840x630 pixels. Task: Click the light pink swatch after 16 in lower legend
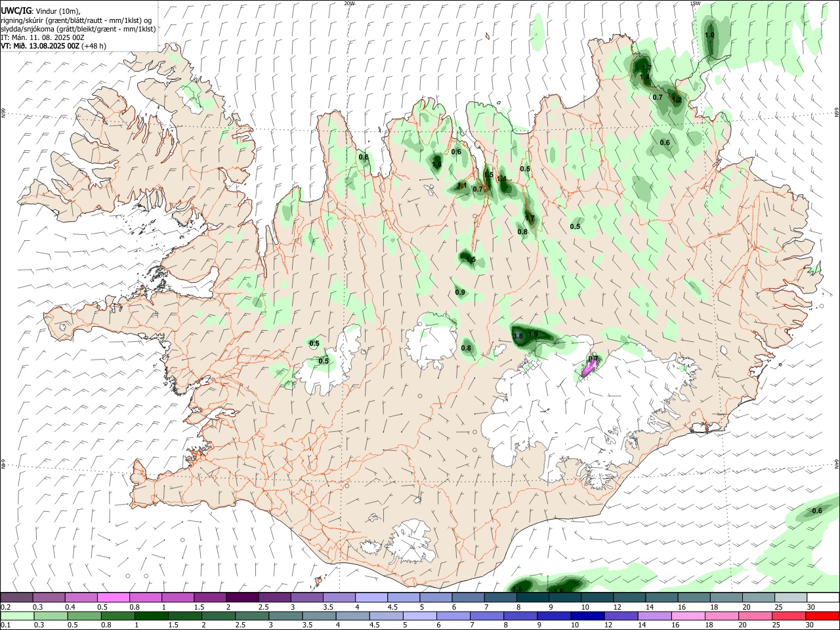pos(688,616)
